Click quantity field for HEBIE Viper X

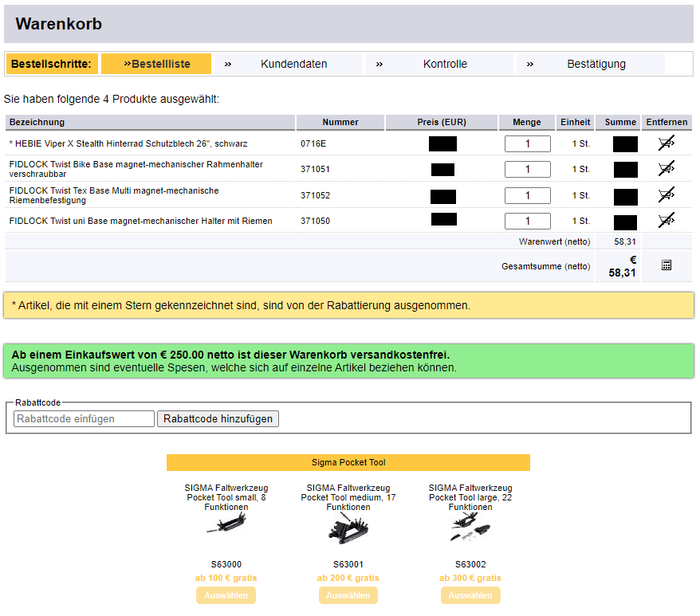(x=527, y=143)
